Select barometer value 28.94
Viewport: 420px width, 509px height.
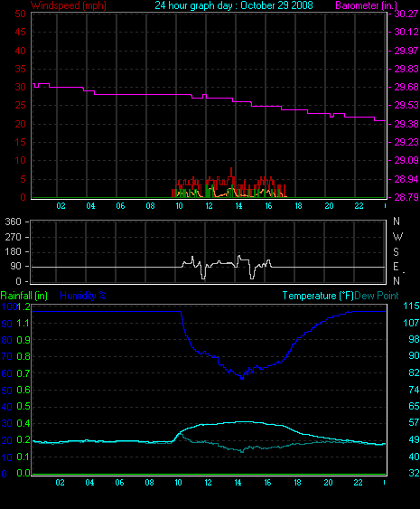coord(406,179)
